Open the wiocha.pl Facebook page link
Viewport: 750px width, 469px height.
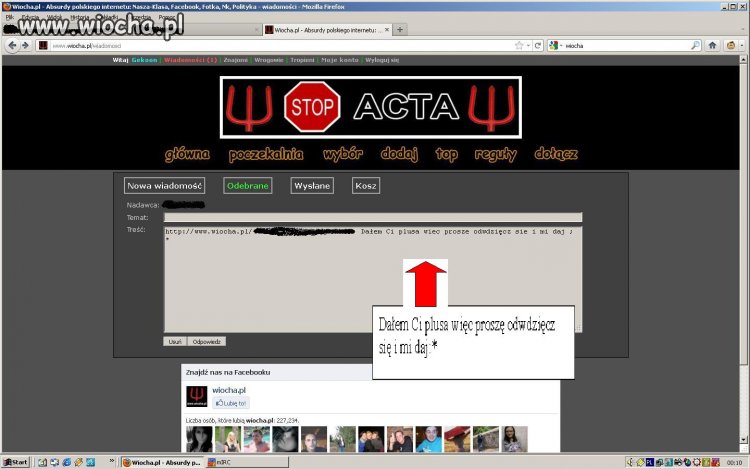229,390
